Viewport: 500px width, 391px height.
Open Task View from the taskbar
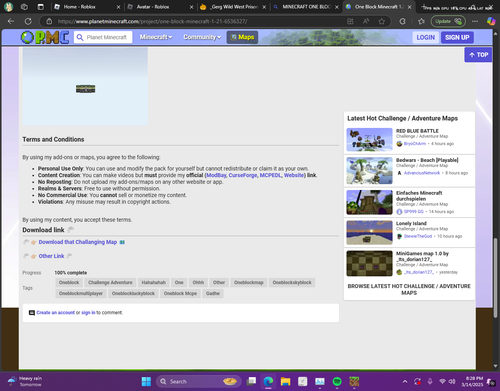click(x=251, y=381)
